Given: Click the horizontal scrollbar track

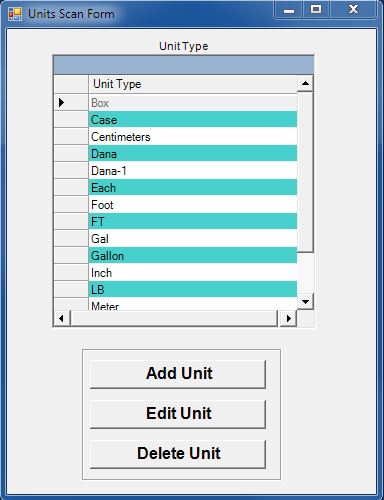Looking at the screenshot, I should (174, 318).
